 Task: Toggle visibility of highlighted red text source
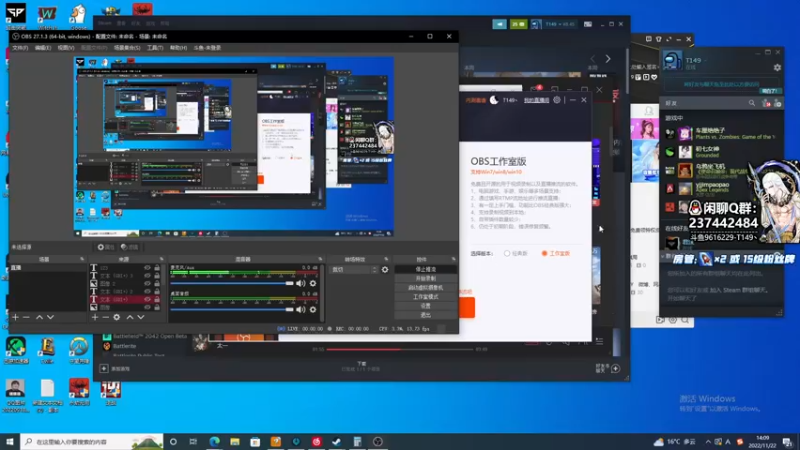point(147,299)
